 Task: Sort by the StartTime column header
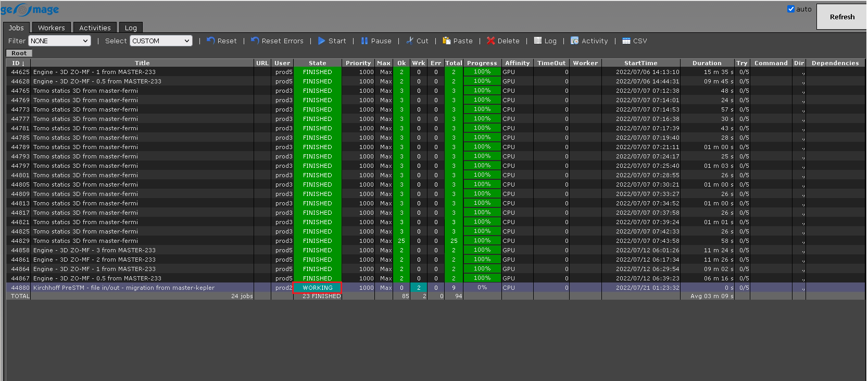[641, 63]
